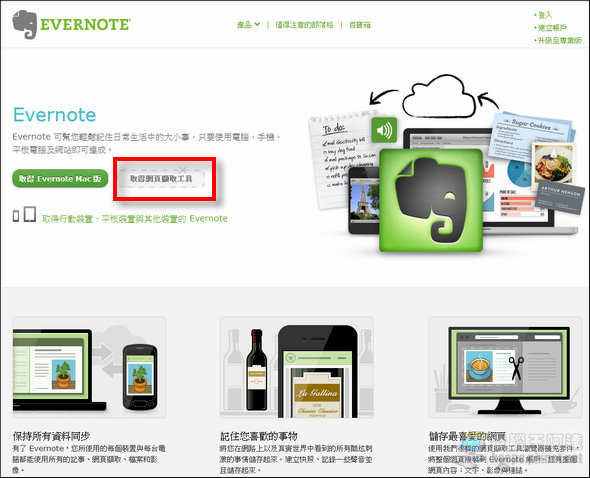
Task: Click 取得網頁擷取工具 button
Action: pyautogui.click(x=161, y=178)
